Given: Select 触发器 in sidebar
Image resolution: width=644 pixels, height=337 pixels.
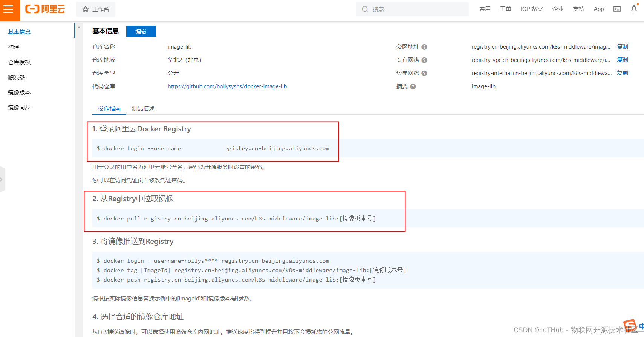Looking at the screenshot, I should (x=17, y=77).
